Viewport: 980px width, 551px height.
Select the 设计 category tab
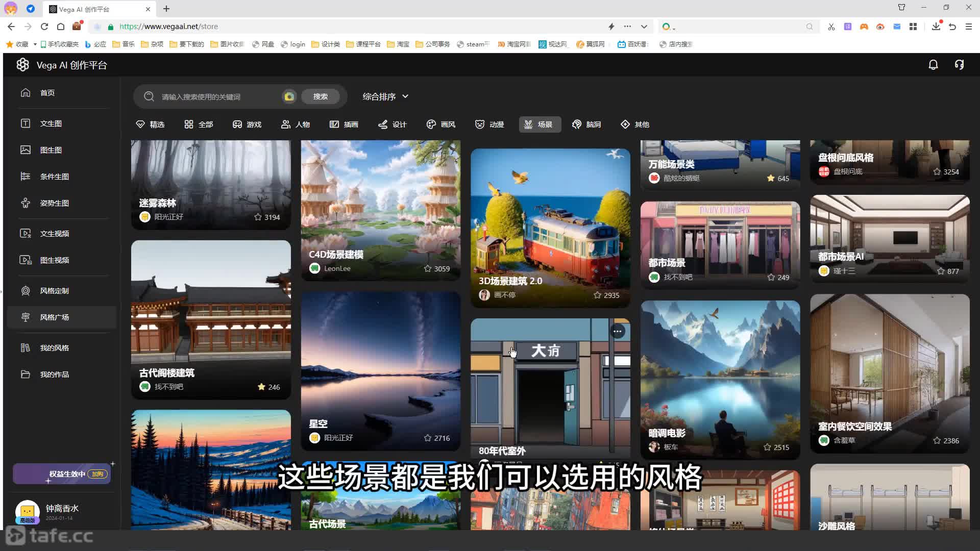393,124
